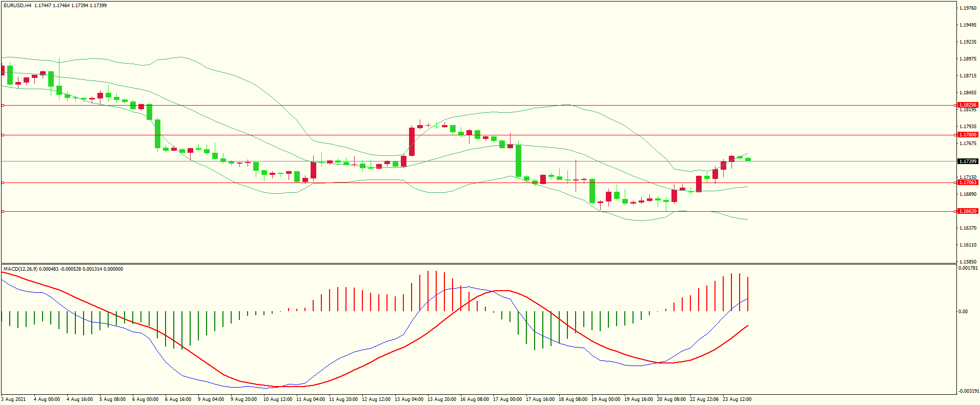Click the 6 Aug 16:00 time label
This screenshot has width=980, height=405.
coord(178,399)
